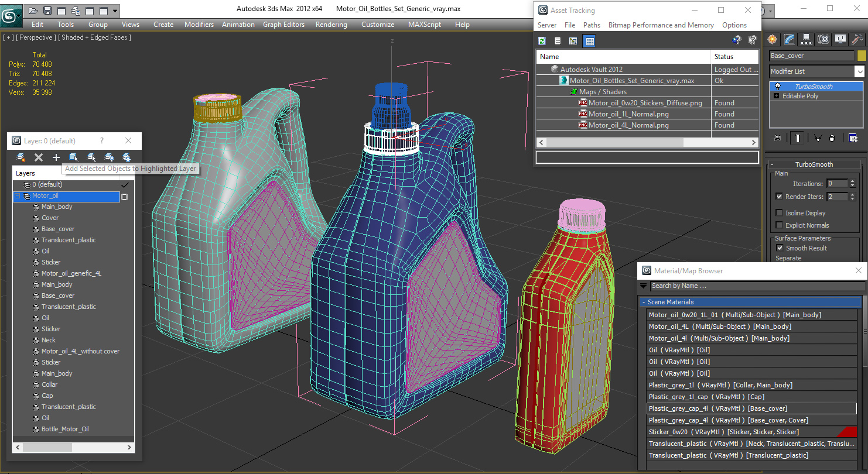
Task: Click the Name column header in Asset Tracking
Action: point(623,57)
